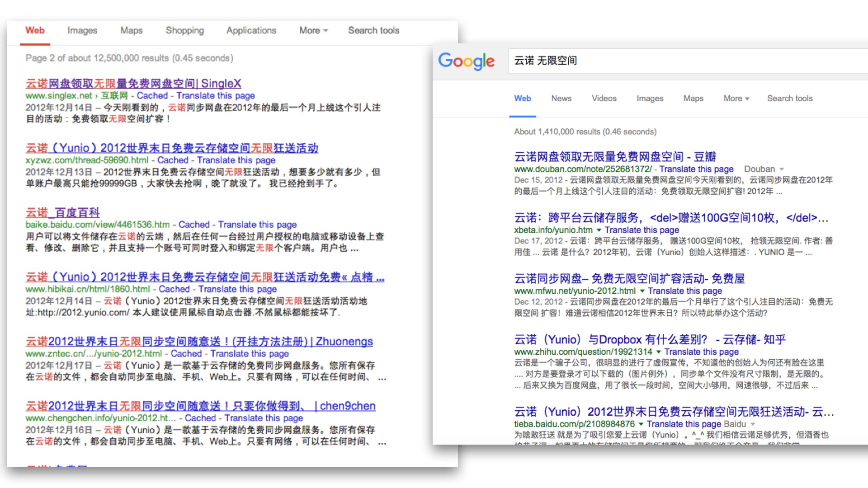Open Cached link for chengchen.info result
The image size is (868, 488).
(200, 418)
